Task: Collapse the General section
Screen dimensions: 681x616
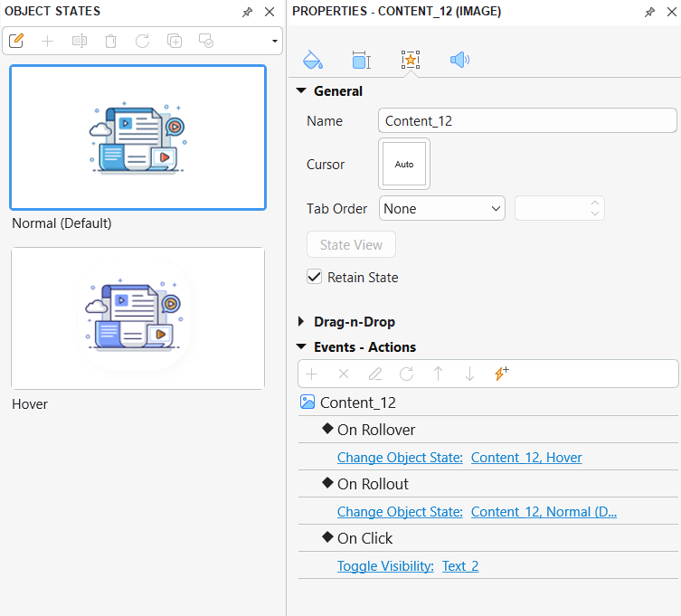Action: pyautogui.click(x=301, y=91)
